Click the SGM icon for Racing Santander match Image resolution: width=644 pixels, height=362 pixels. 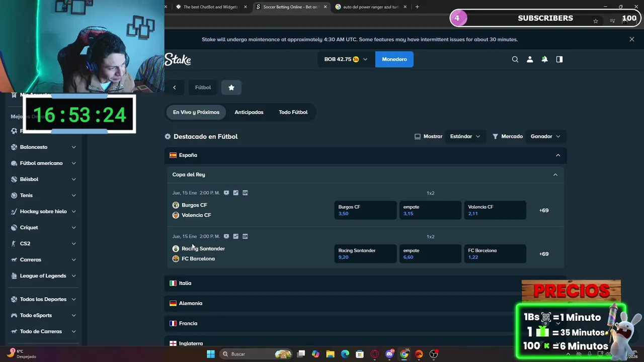(245, 236)
